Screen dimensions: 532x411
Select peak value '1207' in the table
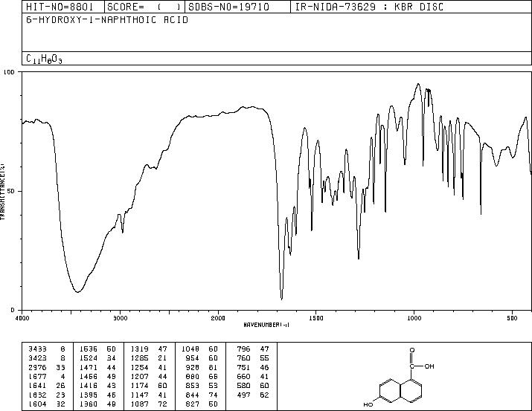[139, 376]
